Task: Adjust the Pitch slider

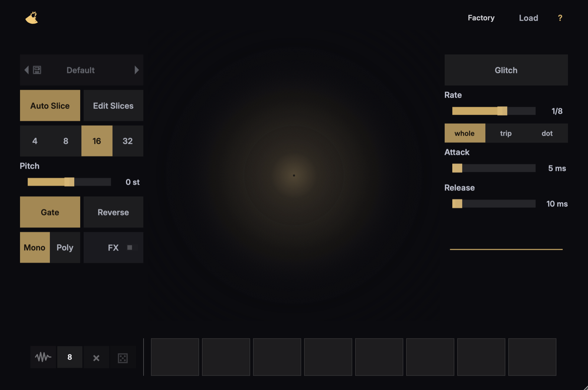Action: click(x=69, y=182)
